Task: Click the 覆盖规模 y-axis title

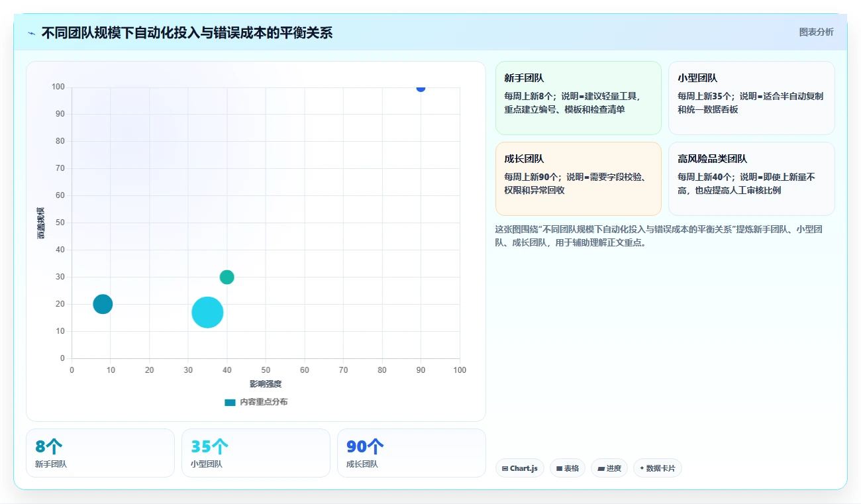Action: [x=41, y=223]
